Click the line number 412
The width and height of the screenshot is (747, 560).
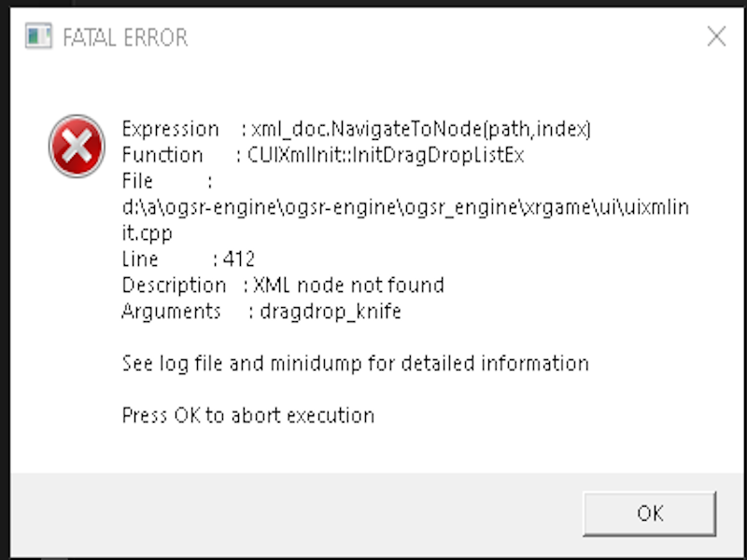click(239, 259)
